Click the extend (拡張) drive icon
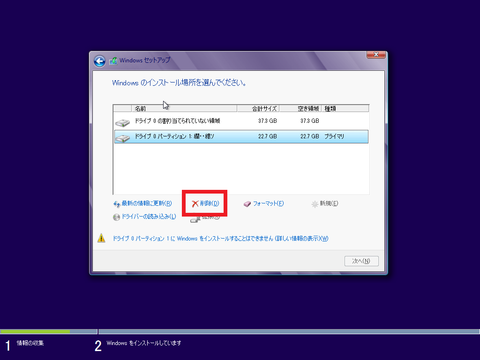Viewport: 480px width, 360px height. coord(195,219)
